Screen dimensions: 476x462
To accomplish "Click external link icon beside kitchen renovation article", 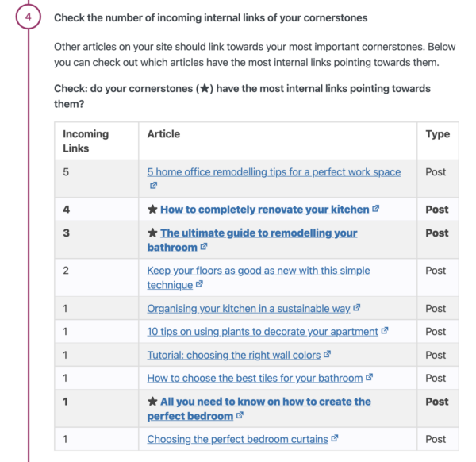I will (375, 208).
